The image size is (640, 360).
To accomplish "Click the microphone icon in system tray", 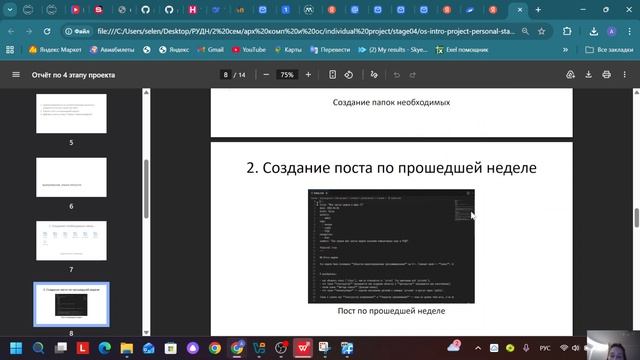I will 526,348.
